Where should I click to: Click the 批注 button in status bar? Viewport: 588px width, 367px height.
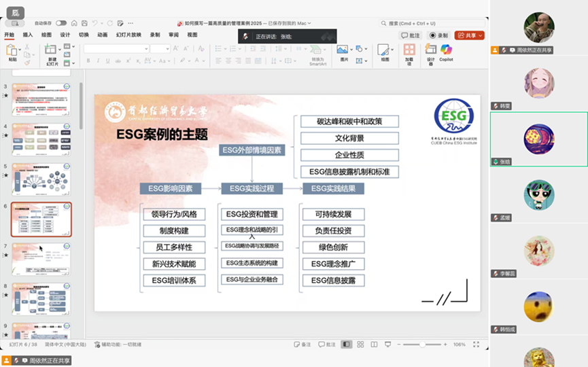[x=327, y=345]
